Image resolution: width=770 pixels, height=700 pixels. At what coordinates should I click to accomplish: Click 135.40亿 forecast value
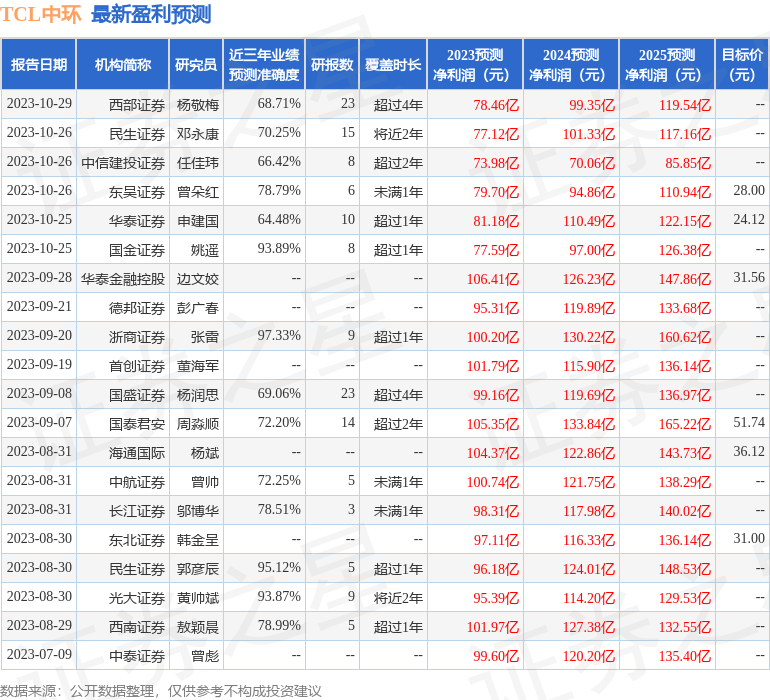click(x=685, y=655)
